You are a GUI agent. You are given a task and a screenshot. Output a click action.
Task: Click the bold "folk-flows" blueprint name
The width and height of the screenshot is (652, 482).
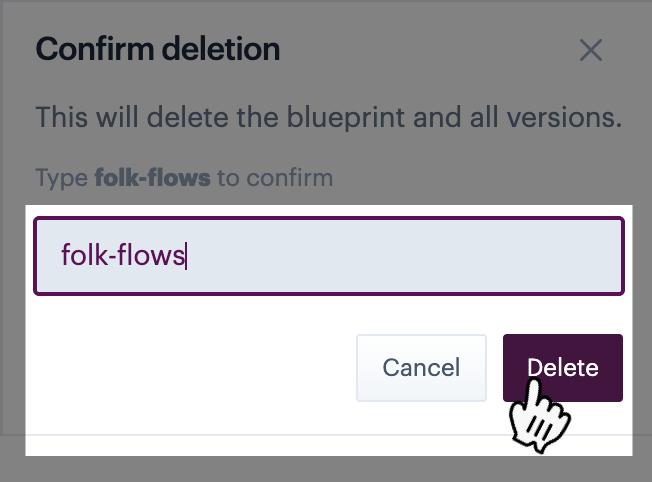(x=152, y=179)
